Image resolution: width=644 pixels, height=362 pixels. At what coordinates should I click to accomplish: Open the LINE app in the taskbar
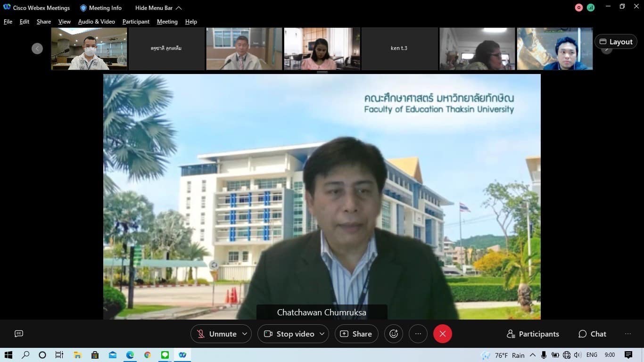165,355
